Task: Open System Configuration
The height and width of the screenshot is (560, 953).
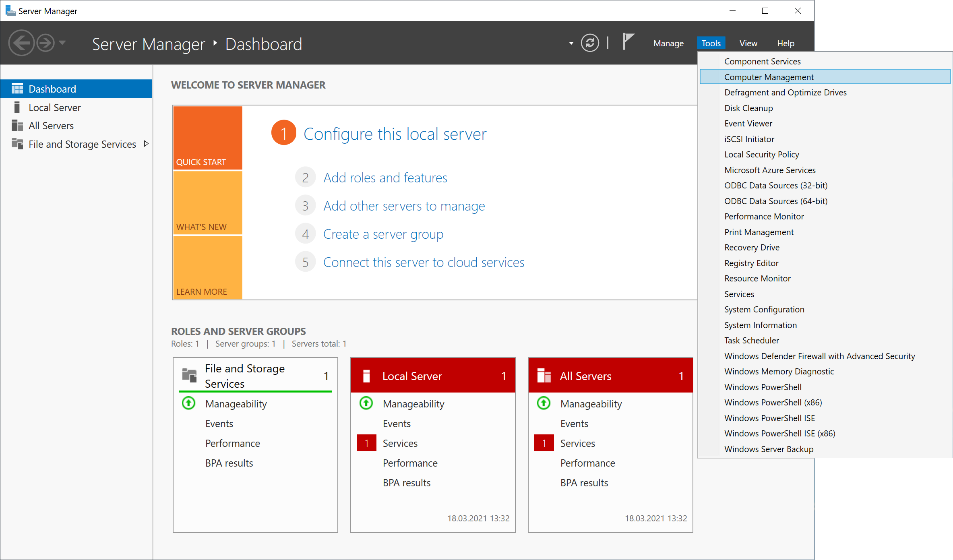Action: pyautogui.click(x=825, y=309)
